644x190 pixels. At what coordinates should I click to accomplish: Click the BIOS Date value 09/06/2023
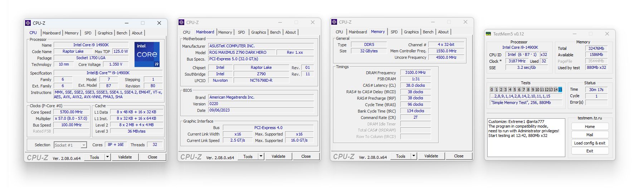click(261, 110)
